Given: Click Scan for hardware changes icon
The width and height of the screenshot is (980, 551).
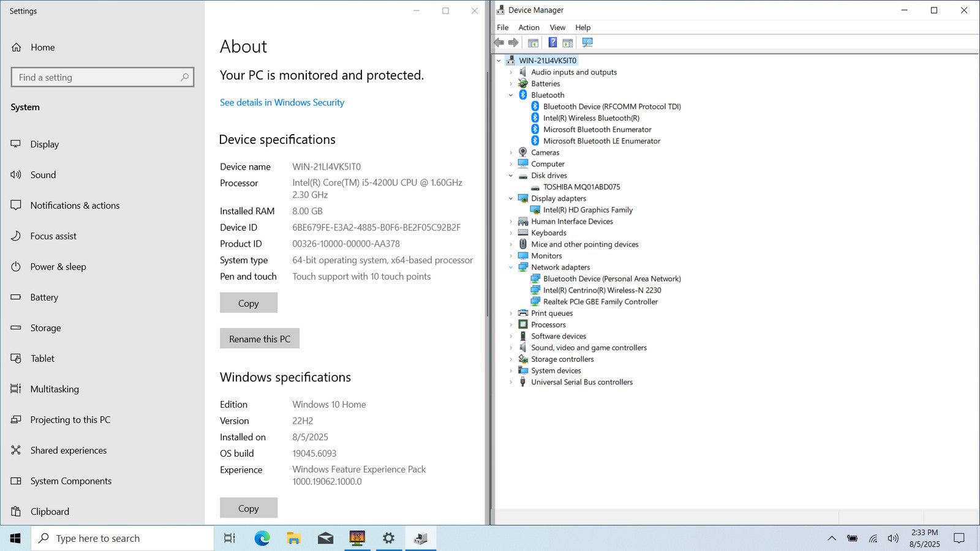Looking at the screenshot, I should coord(587,42).
